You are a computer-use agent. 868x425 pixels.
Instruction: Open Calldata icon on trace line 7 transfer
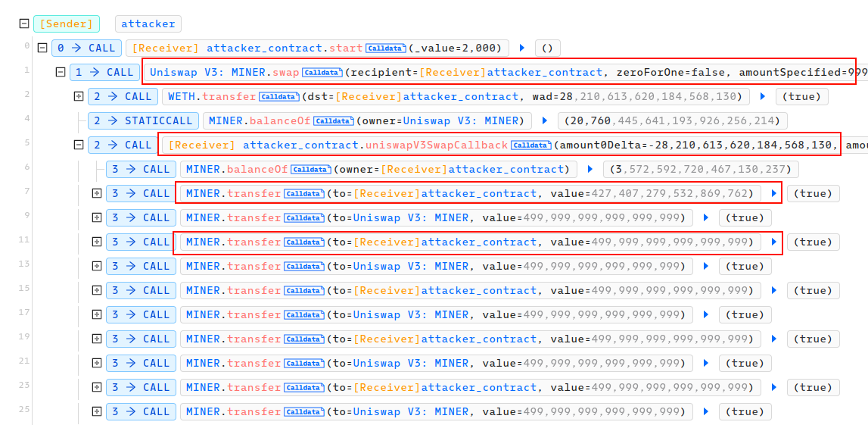304,193
